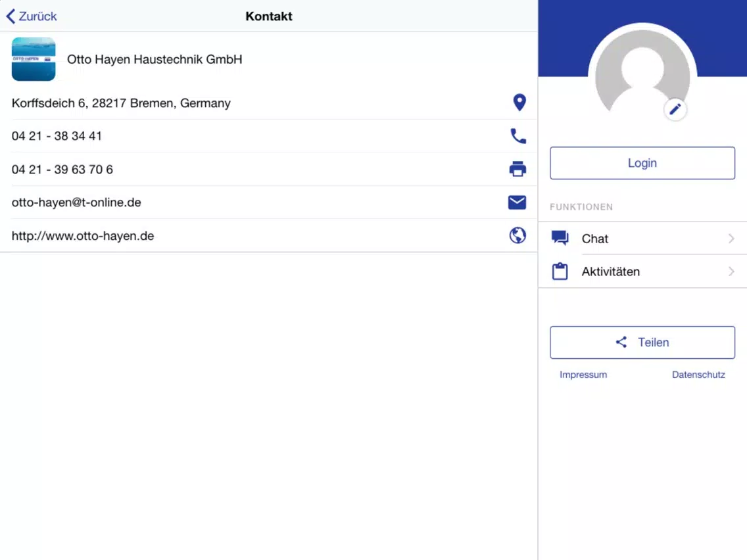Image resolution: width=747 pixels, height=560 pixels.
Task: Edit profile picture with pencil icon
Action: click(675, 110)
